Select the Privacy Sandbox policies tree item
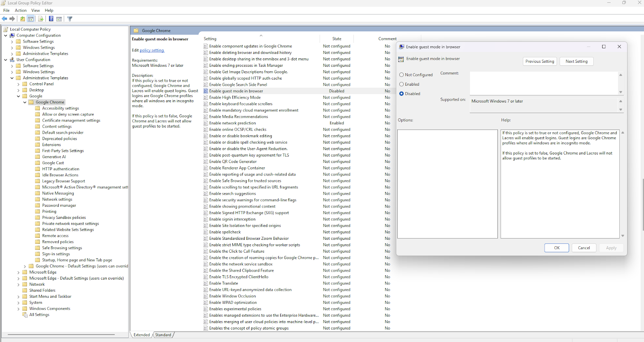Image resolution: width=644 pixels, height=342 pixels. coord(64,218)
